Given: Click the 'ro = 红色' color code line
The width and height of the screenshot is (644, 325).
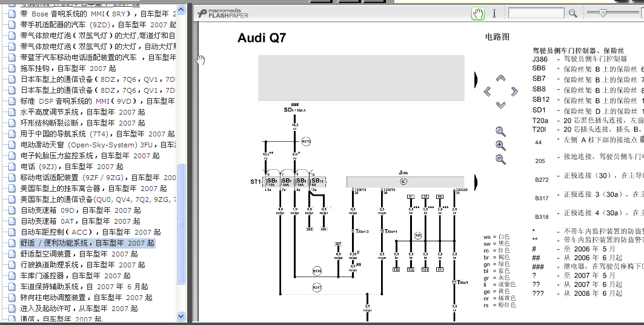Looking at the screenshot, I should pos(497,250).
